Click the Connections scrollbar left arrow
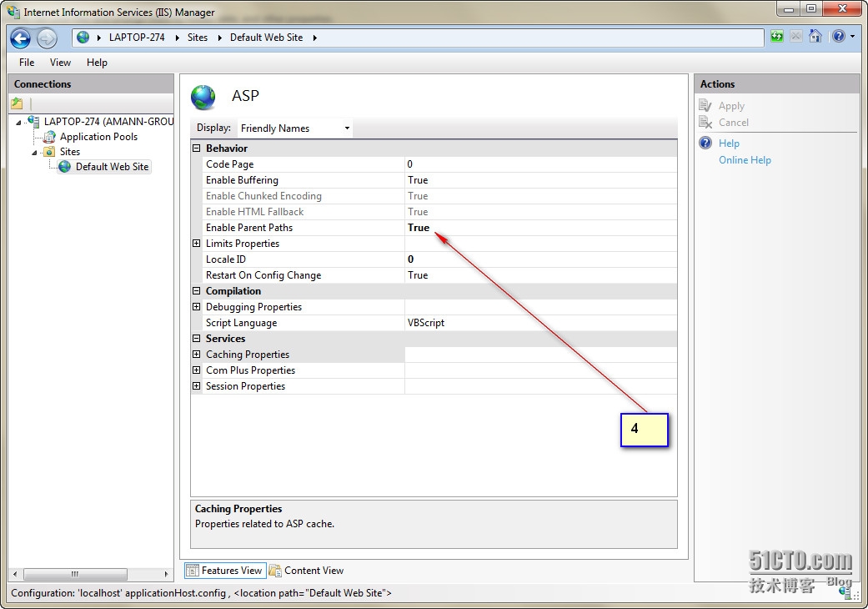 [x=15, y=574]
